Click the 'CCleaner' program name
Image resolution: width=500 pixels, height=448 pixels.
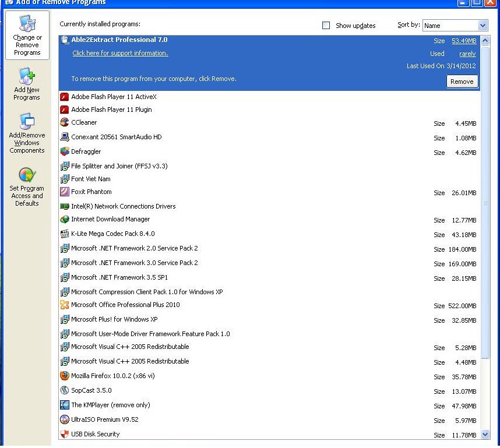coord(84,122)
